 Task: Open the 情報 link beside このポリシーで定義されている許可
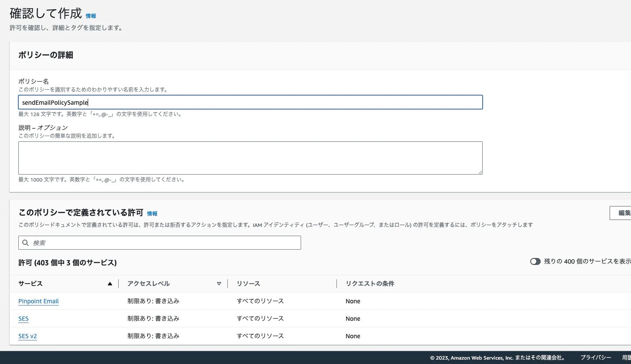152,214
